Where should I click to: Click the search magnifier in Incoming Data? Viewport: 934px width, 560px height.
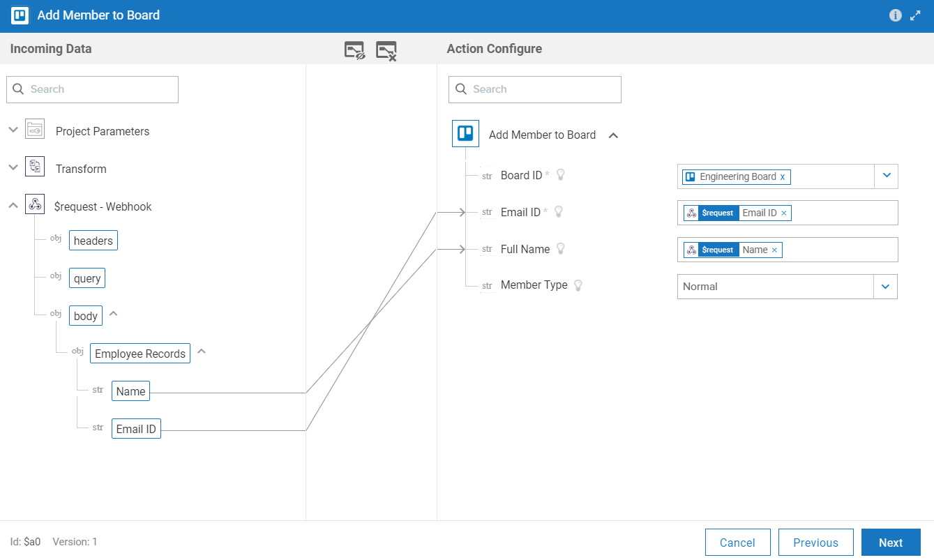19,89
